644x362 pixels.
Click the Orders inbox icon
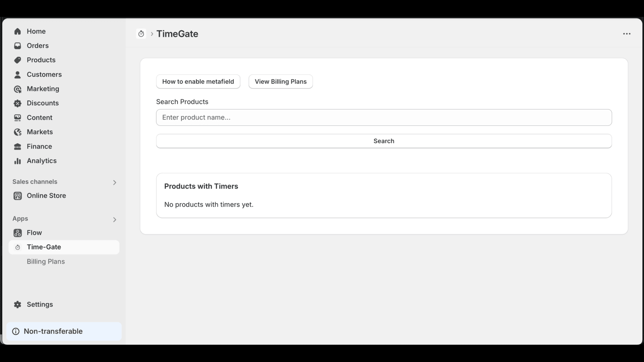[x=17, y=46]
